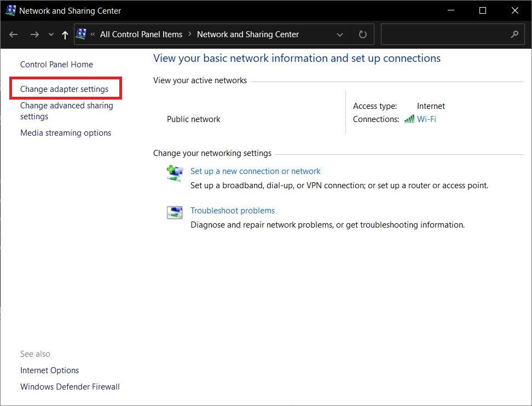The width and height of the screenshot is (532, 406).
Task: Open Internet Options
Action: click(50, 370)
